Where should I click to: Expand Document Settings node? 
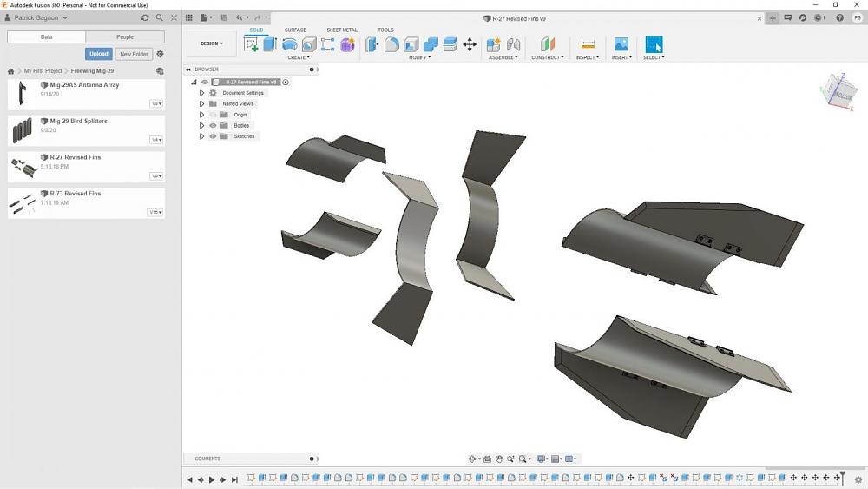coord(201,93)
